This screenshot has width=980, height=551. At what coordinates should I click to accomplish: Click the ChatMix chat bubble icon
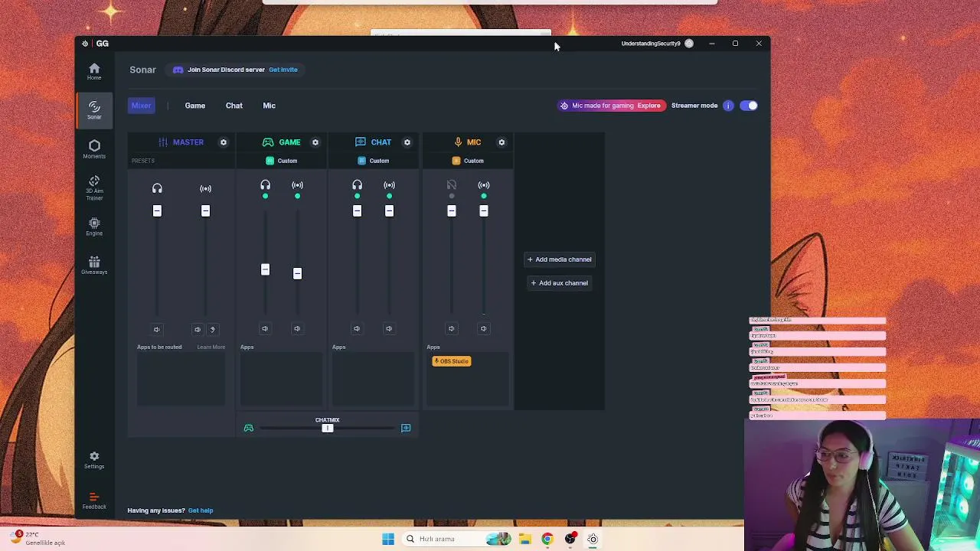coord(406,428)
